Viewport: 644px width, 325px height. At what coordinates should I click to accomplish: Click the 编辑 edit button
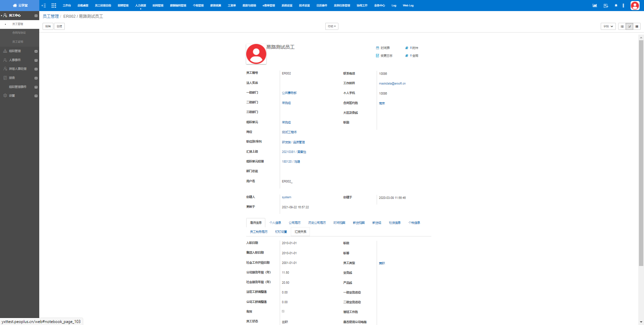click(x=48, y=26)
